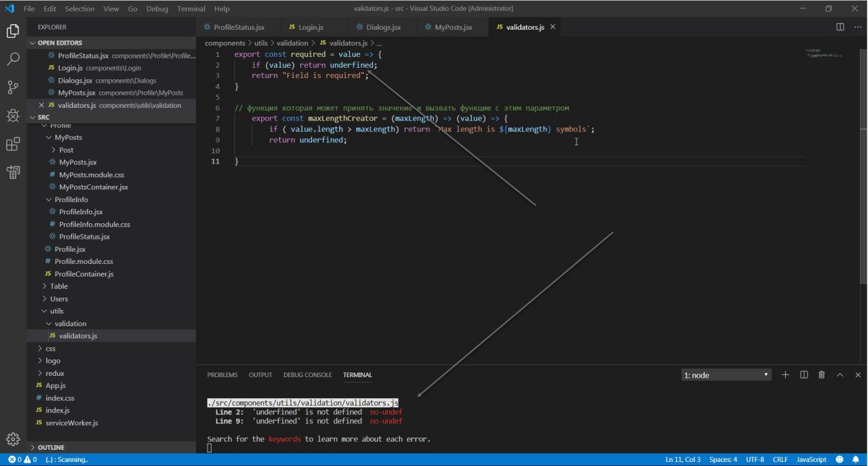Image resolution: width=868 pixels, height=466 pixels.
Task: Click the errors and warnings status indicator
Action: point(22,459)
